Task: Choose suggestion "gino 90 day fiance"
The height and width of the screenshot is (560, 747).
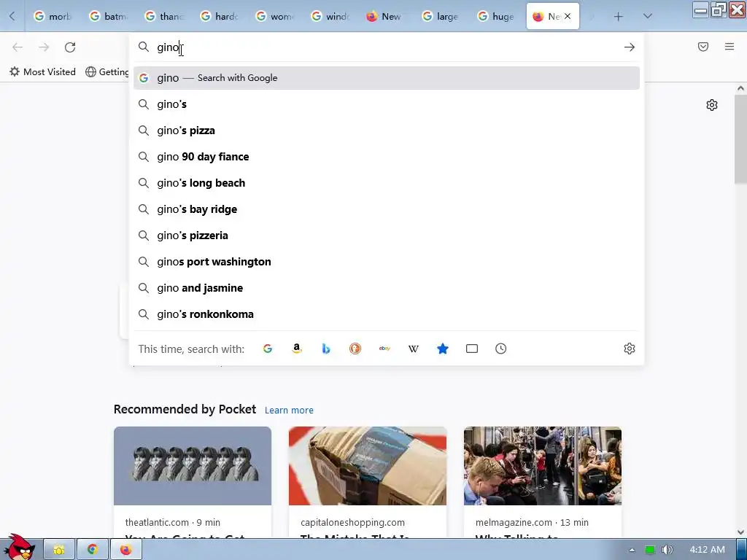Action: coord(387,157)
